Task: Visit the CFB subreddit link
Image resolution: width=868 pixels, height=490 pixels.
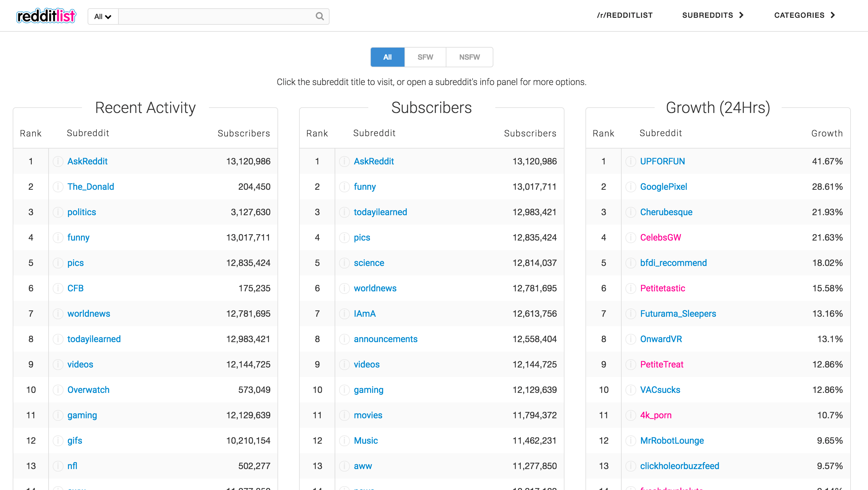Action: point(75,288)
